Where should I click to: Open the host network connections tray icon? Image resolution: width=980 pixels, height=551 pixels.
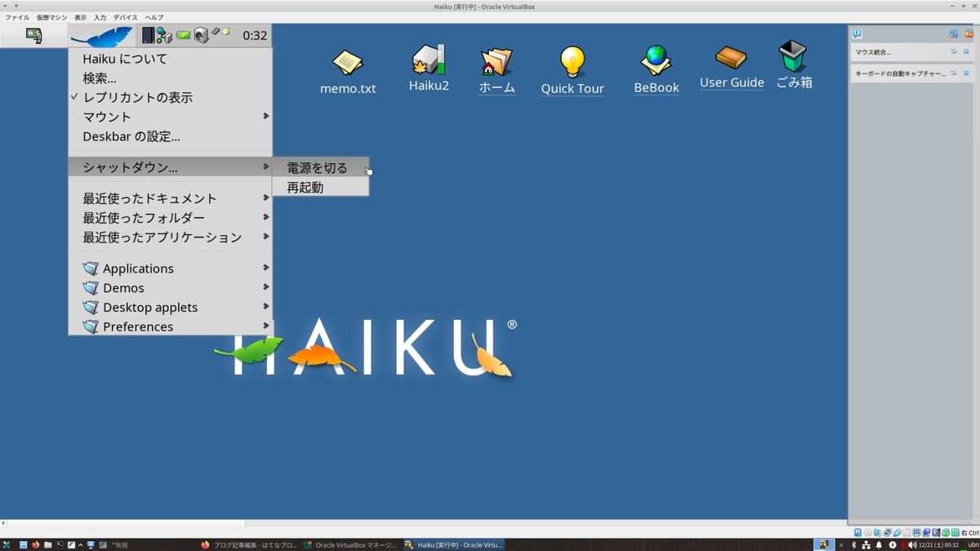click(866, 544)
